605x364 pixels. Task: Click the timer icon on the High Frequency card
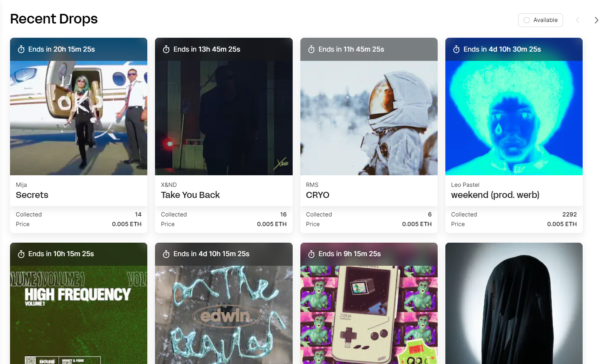click(21, 254)
